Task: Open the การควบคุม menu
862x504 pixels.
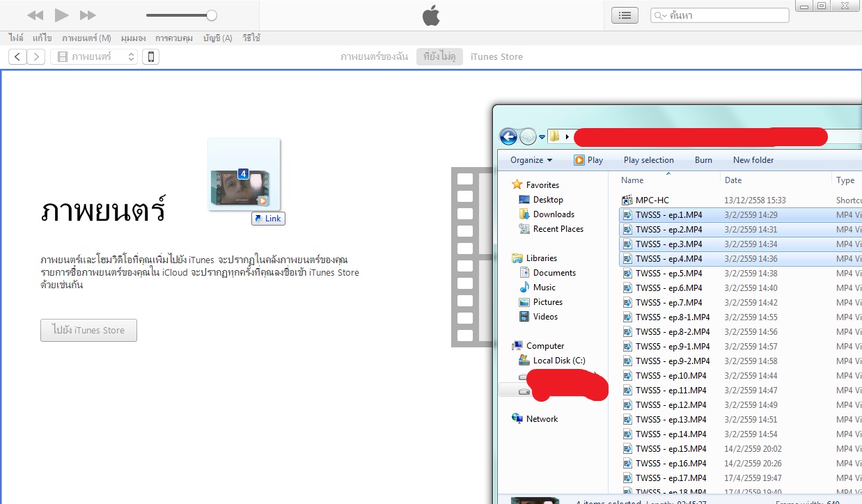Action: (x=174, y=38)
